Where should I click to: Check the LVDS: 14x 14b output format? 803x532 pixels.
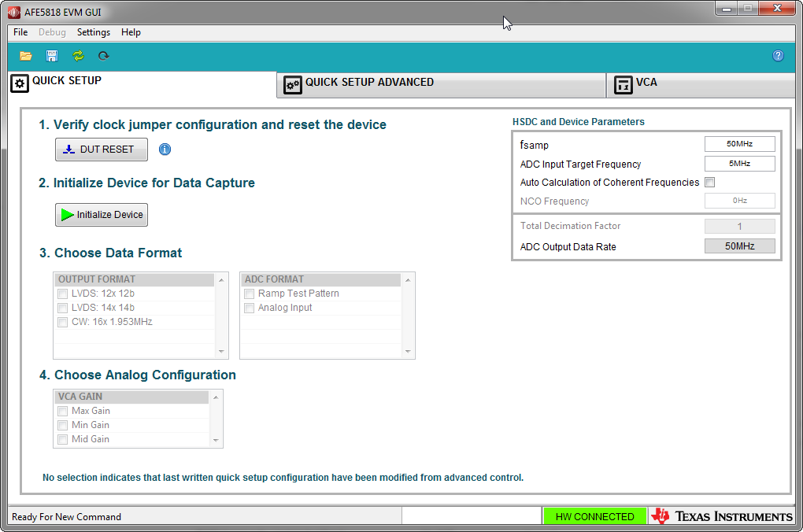tap(62, 308)
